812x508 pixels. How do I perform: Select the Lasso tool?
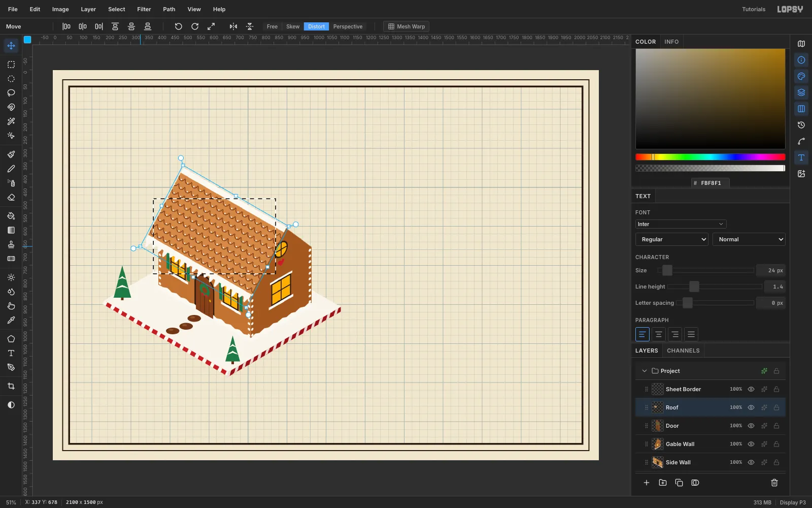click(11, 93)
